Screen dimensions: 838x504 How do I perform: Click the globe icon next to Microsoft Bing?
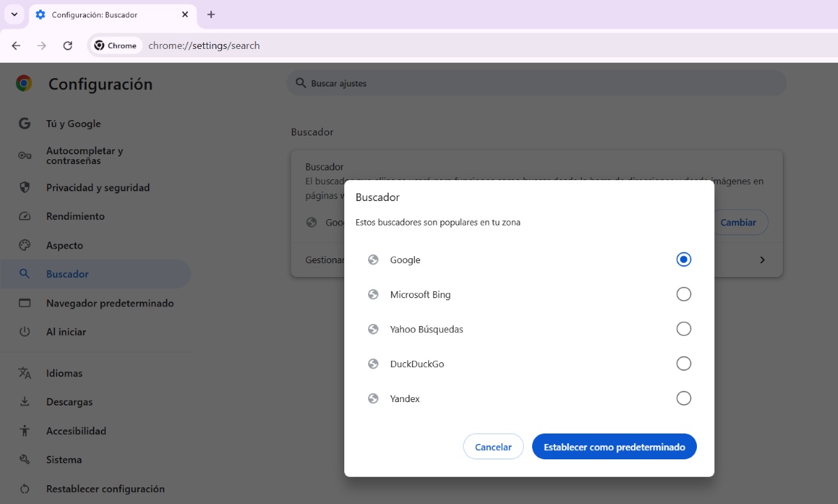click(374, 295)
